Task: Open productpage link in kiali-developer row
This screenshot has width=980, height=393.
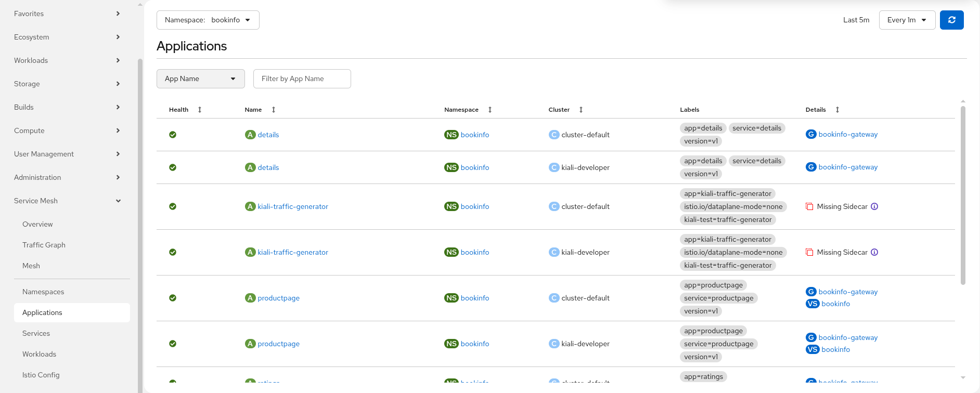Action: tap(279, 344)
